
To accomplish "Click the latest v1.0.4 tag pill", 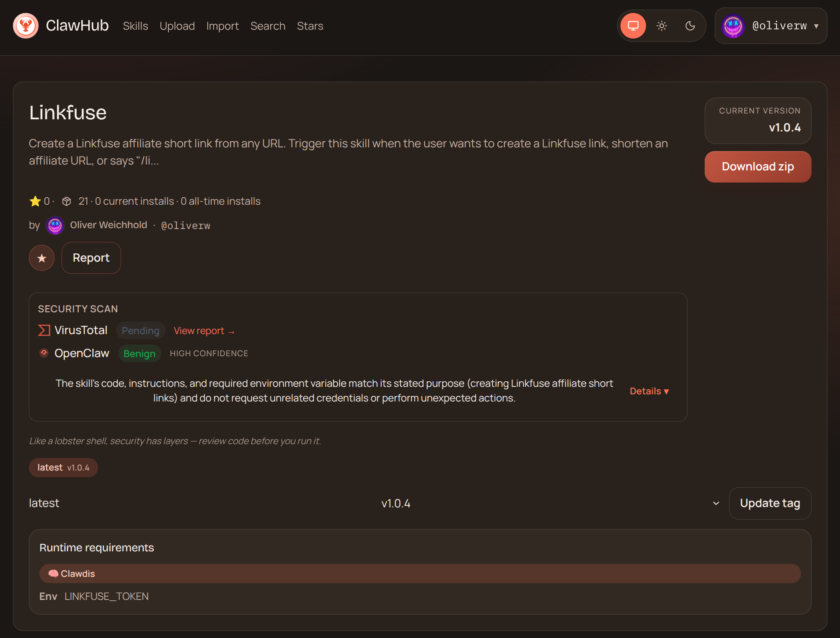I will (x=63, y=468).
